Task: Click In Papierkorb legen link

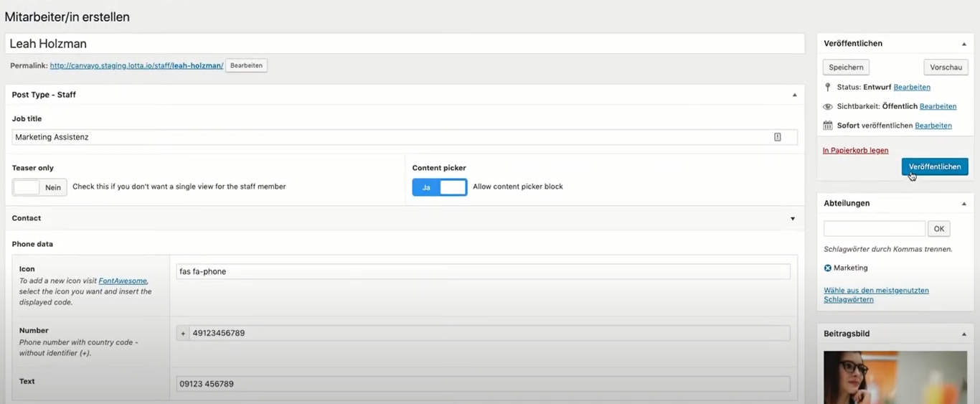Action: pos(855,151)
